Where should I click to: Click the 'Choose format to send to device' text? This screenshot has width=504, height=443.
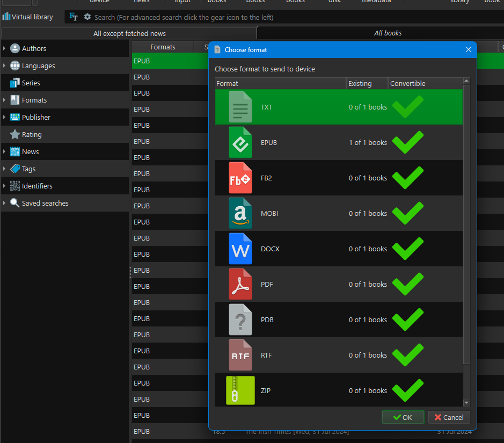pyautogui.click(x=265, y=69)
